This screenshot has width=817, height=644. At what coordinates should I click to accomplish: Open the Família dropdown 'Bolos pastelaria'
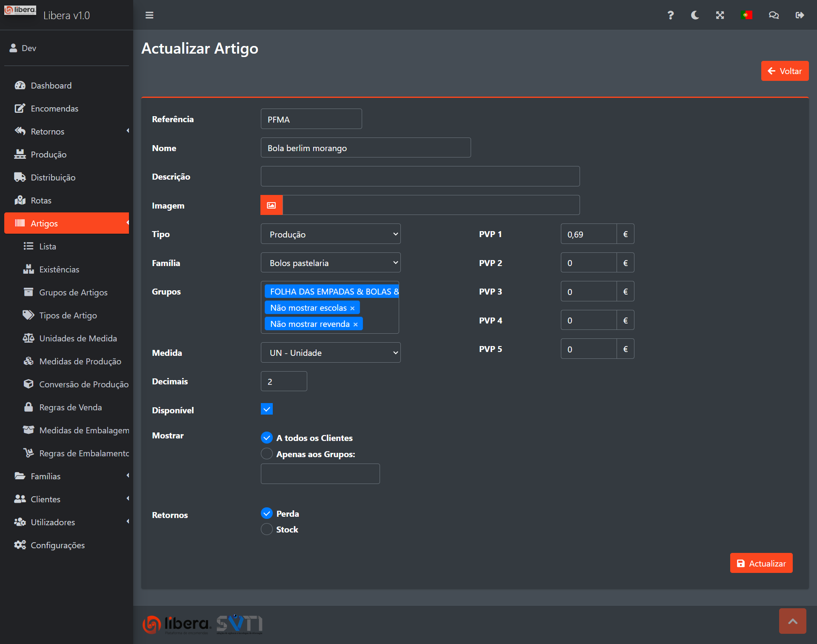click(331, 263)
